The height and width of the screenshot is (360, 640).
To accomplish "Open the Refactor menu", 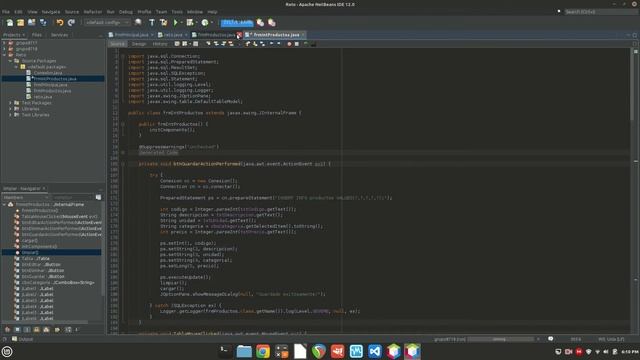I will (x=93, y=12).
